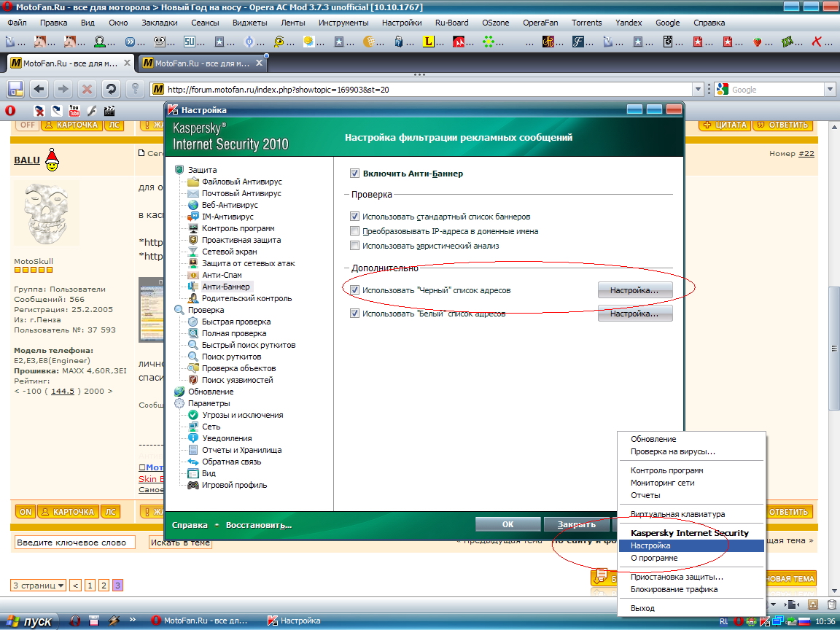
Task: Click the Полная проверка icon
Action: pyautogui.click(x=193, y=333)
